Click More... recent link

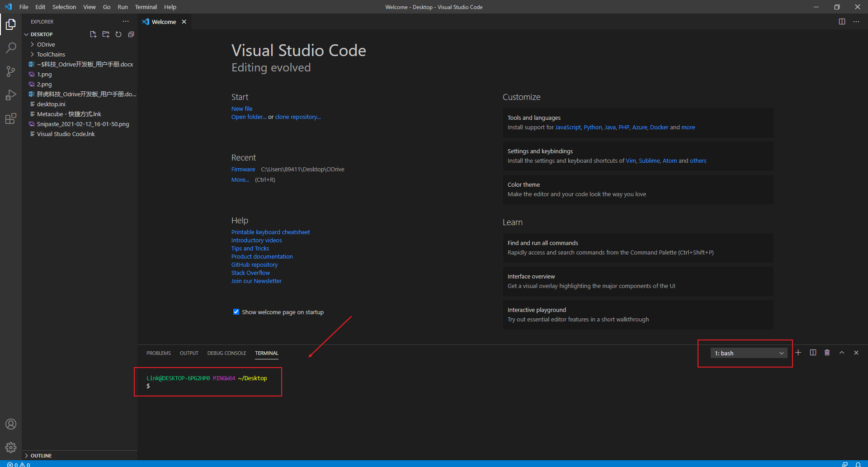[240, 180]
